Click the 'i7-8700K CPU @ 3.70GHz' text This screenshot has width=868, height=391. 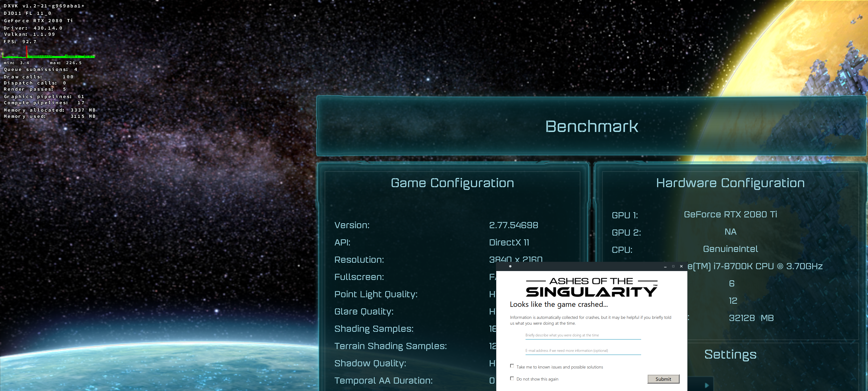(x=768, y=266)
